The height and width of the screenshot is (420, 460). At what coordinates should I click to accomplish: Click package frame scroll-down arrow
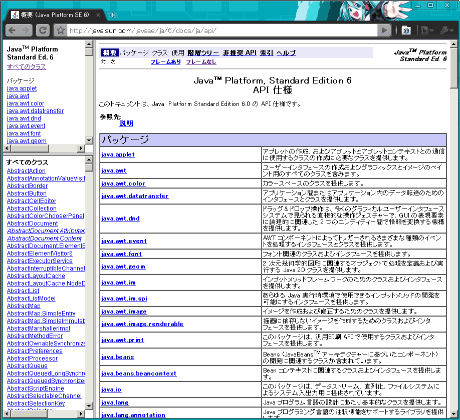(89, 140)
